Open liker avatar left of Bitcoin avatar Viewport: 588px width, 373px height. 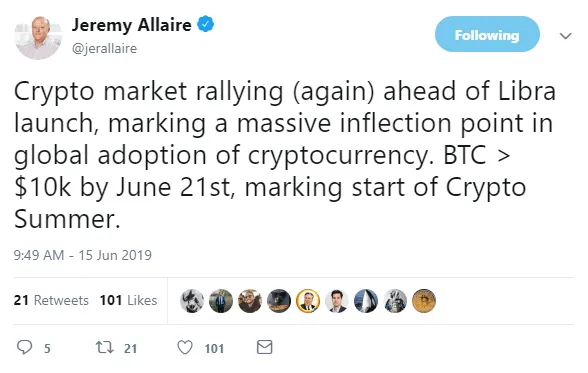click(395, 301)
